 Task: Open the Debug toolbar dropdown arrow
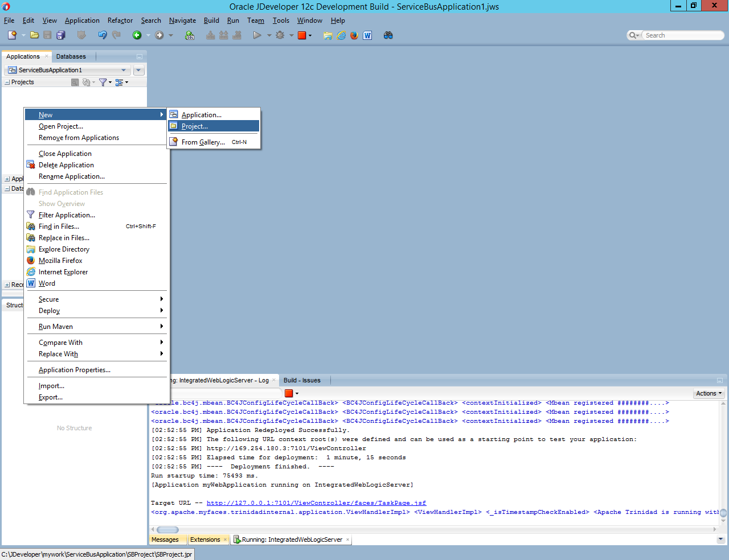pos(291,35)
